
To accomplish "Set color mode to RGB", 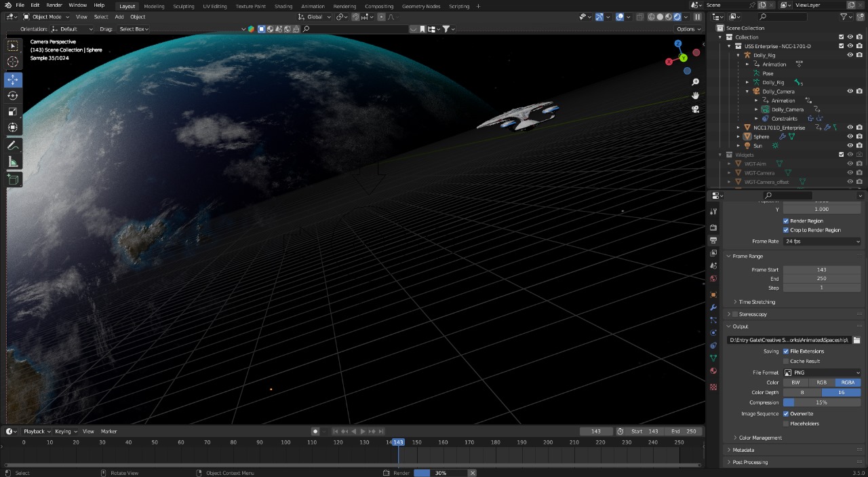I will [x=822, y=383].
